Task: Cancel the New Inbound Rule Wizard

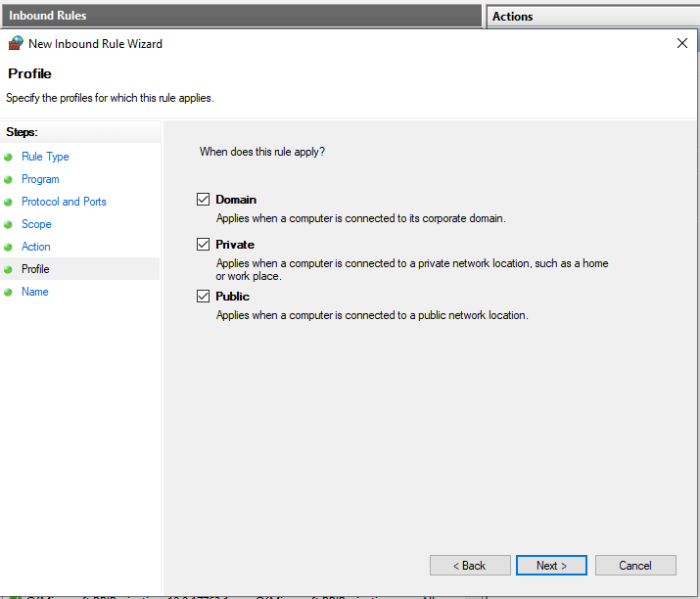Action: tap(635, 566)
